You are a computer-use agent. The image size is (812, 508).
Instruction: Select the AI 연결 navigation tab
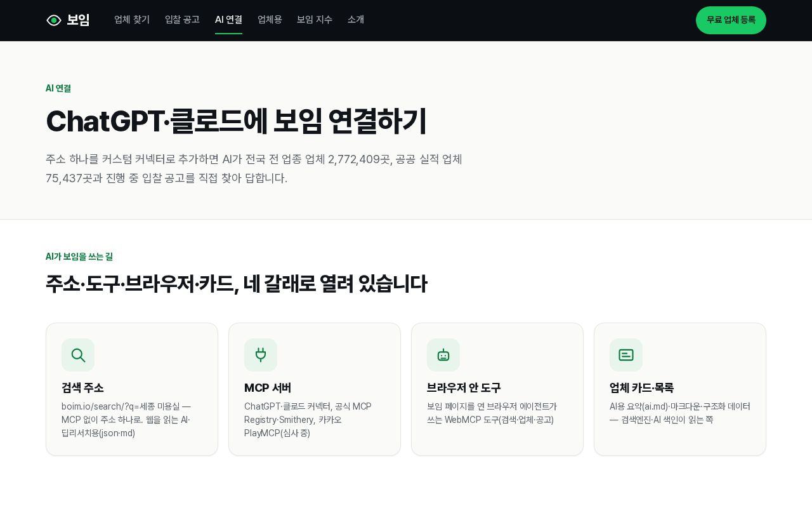click(228, 20)
